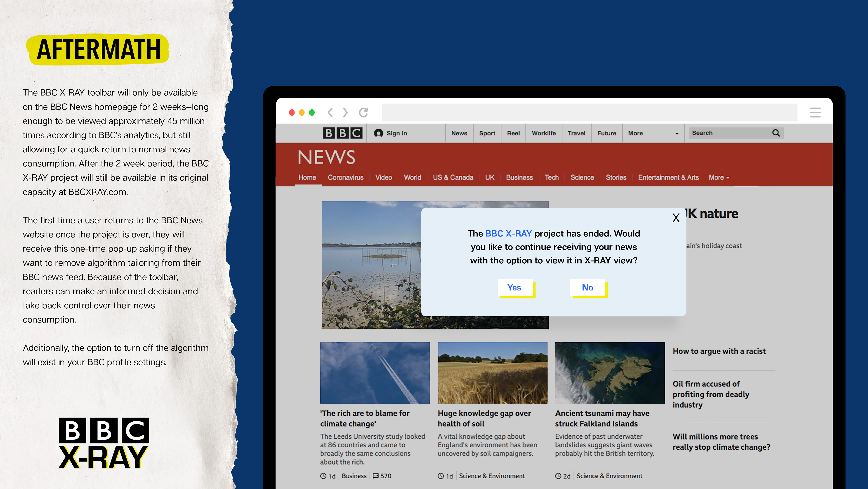Screen dimensions: 868x489
Task: Reload the page with refresh icon
Action: coord(363,112)
